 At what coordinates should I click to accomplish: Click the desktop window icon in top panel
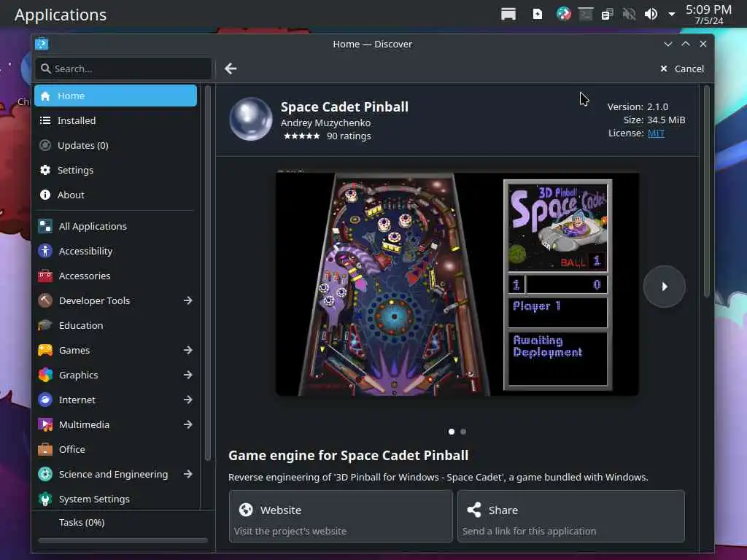[508, 15]
